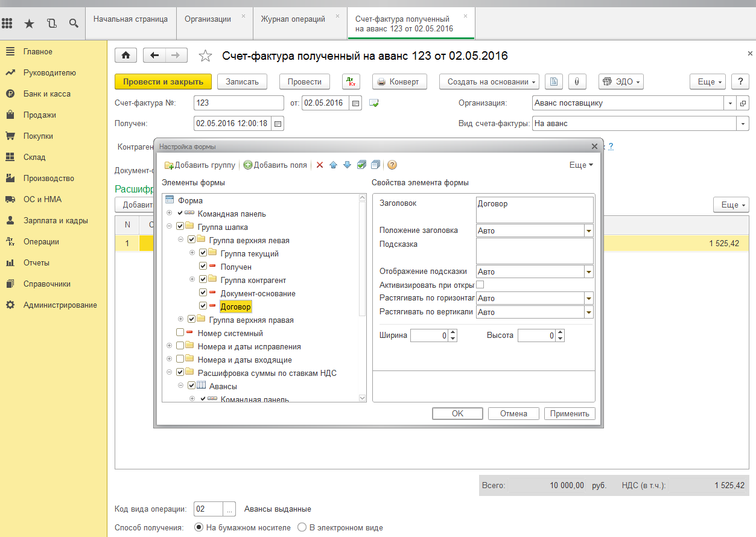Move element down with blue down arrow
756x537 pixels.
[x=347, y=165]
